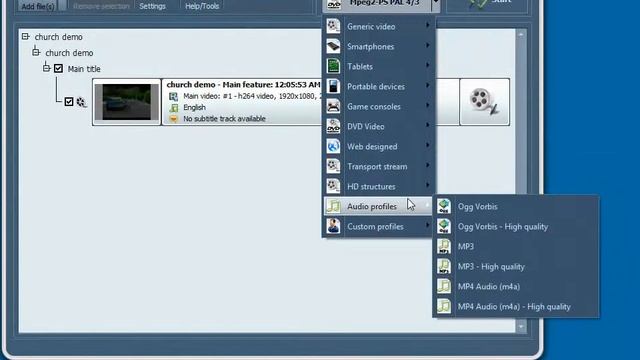Viewport: 640px width, 360px height.
Task: Choose MP4 Audio (m4a) - High quality
Action: click(516, 307)
